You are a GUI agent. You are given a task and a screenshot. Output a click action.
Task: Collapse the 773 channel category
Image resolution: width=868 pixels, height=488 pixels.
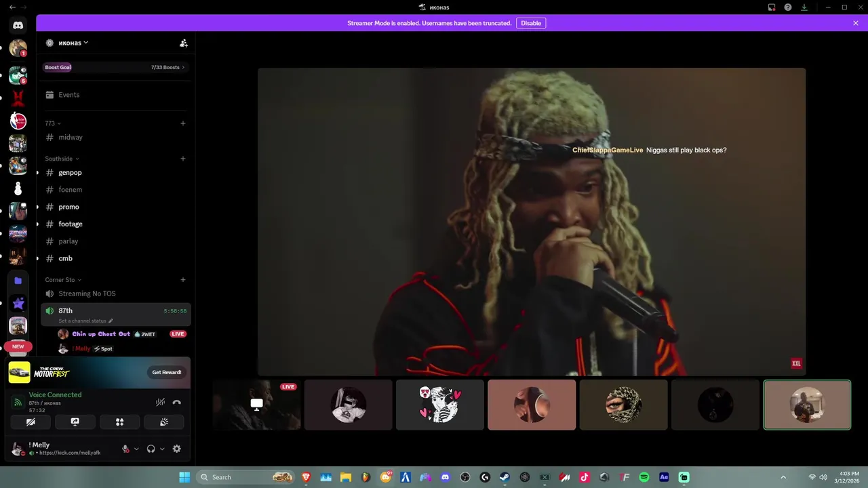click(x=53, y=123)
